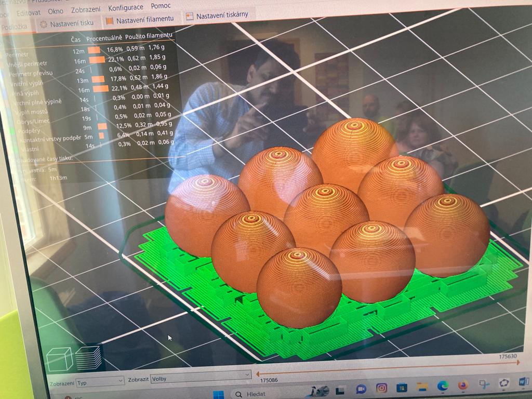Image resolution: width=532 pixels, height=399 pixels.
Task: Launch Microsoft Edge from taskbar
Action: [x=443, y=385]
